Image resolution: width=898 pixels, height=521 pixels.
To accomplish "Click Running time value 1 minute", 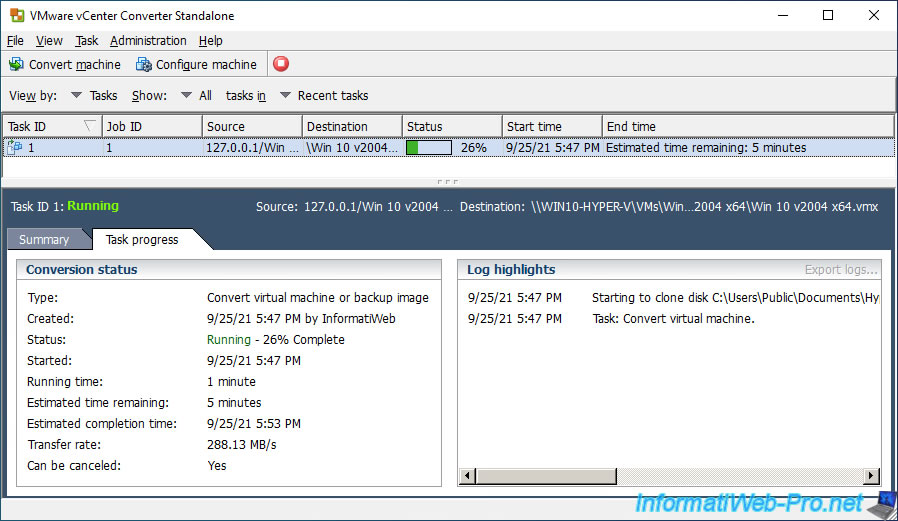I will tap(231, 382).
